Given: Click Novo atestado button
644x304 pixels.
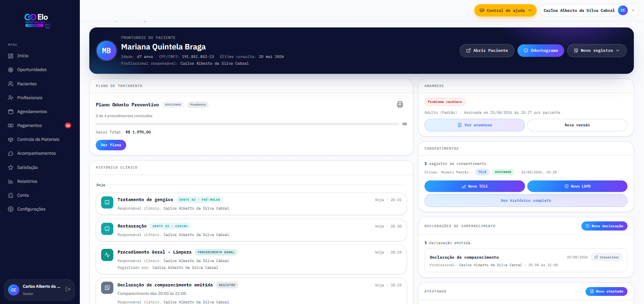Looking at the screenshot, I should (606, 291).
